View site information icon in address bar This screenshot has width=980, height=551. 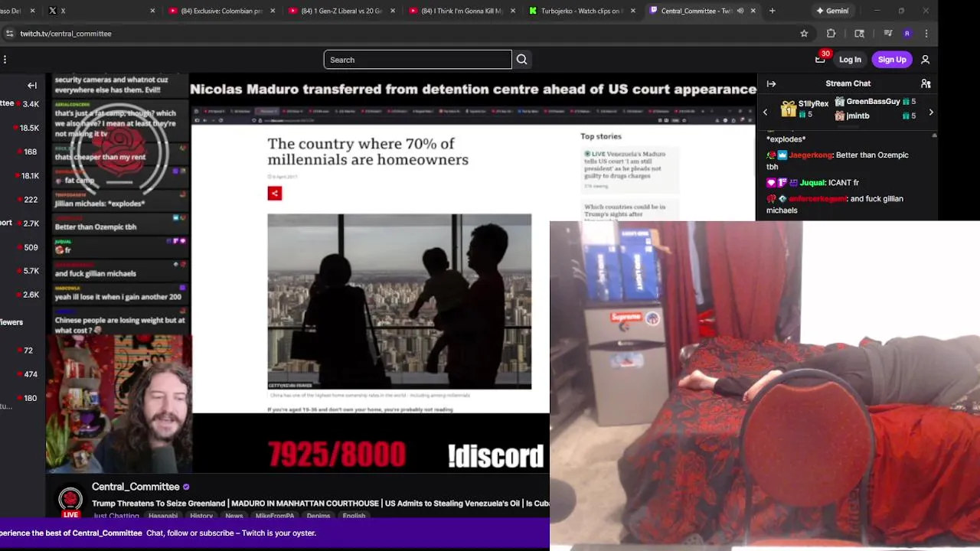[x=9, y=34]
